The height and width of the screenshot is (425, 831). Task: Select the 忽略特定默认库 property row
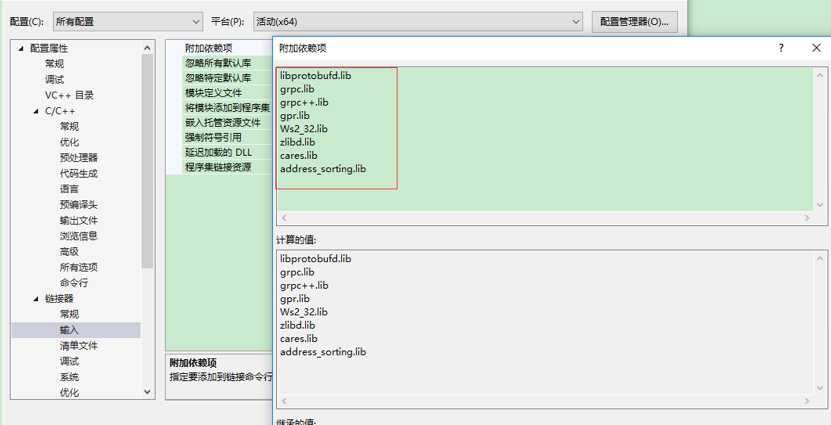pos(219,78)
